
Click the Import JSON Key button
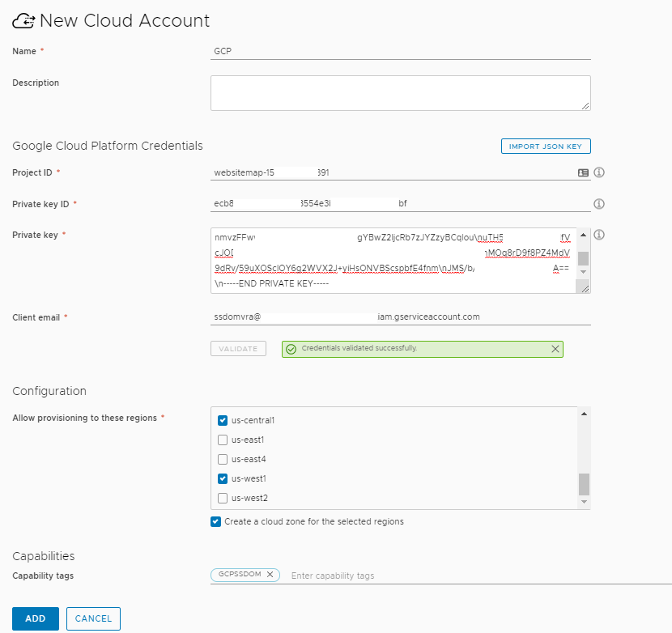pyautogui.click(x=546, y=147)
